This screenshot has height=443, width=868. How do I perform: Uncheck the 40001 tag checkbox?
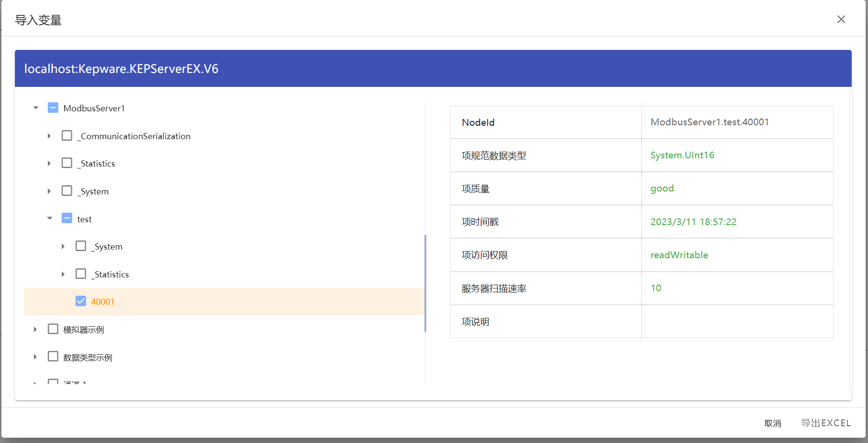point(81,301)
